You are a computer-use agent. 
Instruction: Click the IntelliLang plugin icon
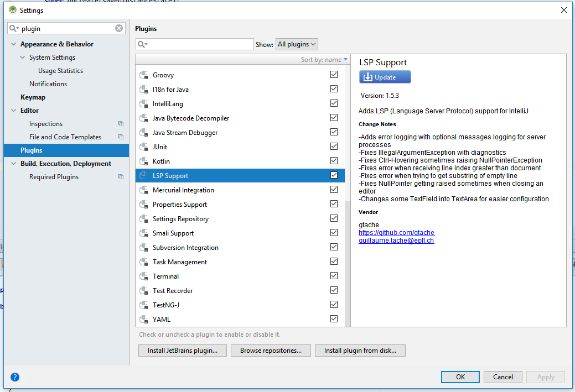click(144, 104)
